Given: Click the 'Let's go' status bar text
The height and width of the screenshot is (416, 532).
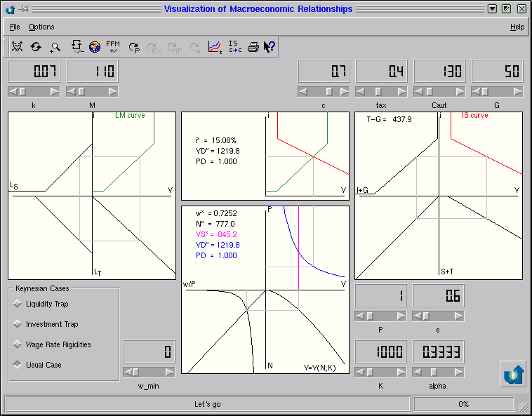Looking at the screenshot, I should [207, 404].
